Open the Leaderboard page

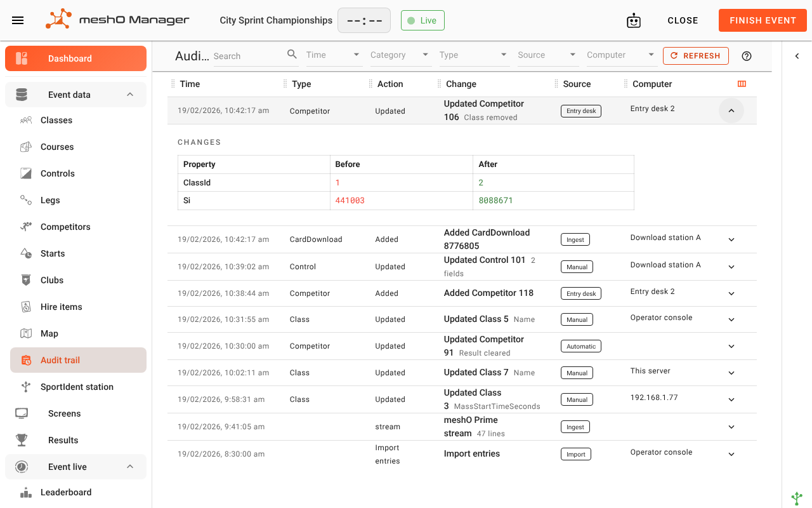click(79, 492)
